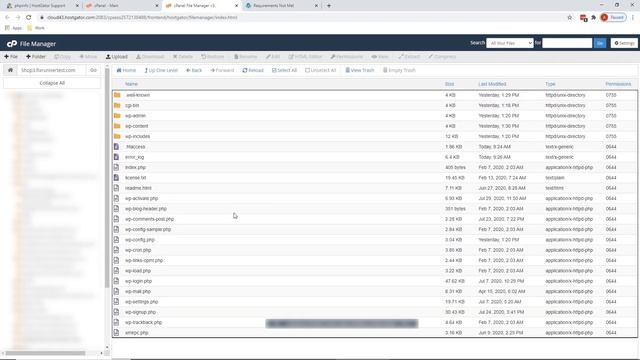Screen dimensions: 640x360
Task: Click the directory path input field
Action: (x=51, y=70)
